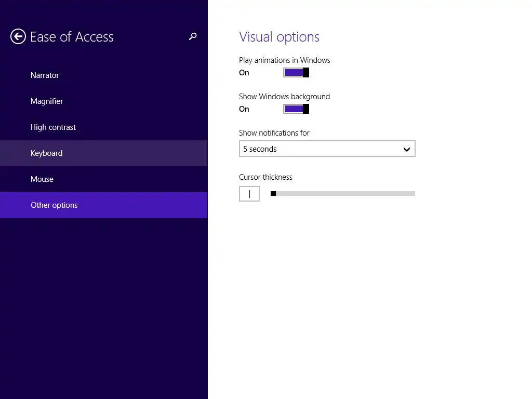This screenshot has height=399, width=532.
Task: Go to Magnifier settings
Action: tap(103, 101)
